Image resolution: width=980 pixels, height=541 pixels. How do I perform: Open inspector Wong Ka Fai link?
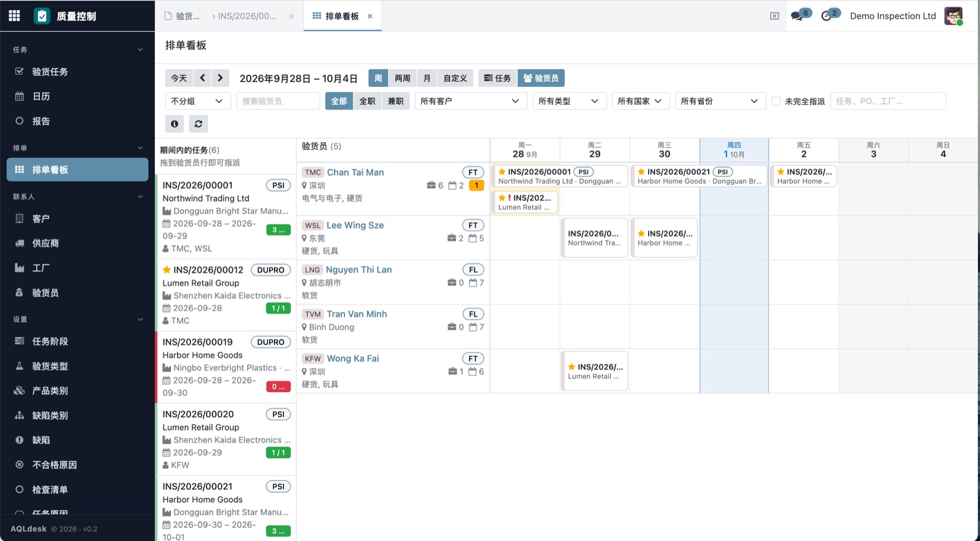click(x=353, y=358)
